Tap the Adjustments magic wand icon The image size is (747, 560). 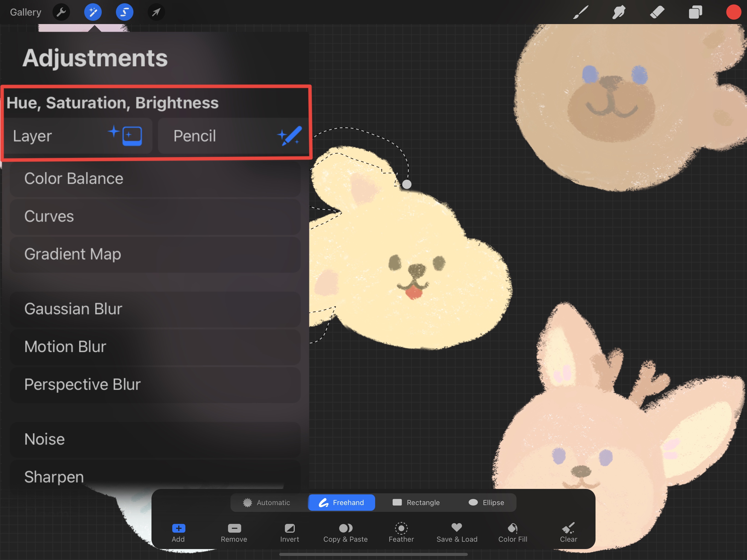point(93,12)
